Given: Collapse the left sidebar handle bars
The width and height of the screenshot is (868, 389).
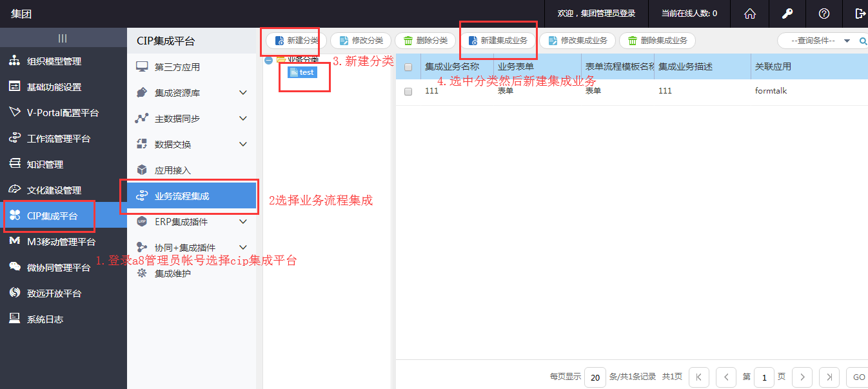Looking at the screenshot, I should [x=63, y=38].
